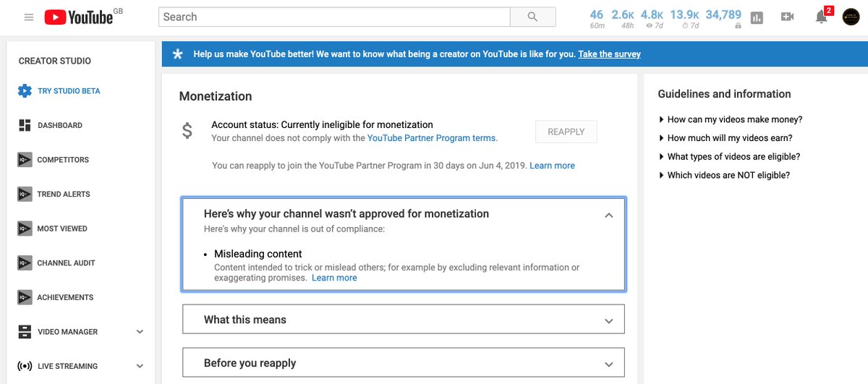The height and width of the screenshot is (384, 868).
Task: Expand Live Streaming submenu chevron
Action: coord(140,366)
